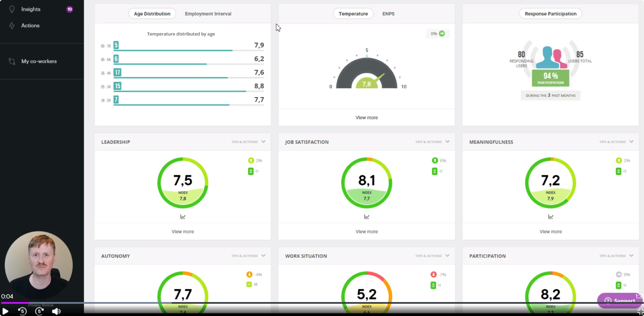Click Job Satisfaction double-chevron H level icon
Screen dimensions: 644x316
pyautogui.click(x=435, y=171)
